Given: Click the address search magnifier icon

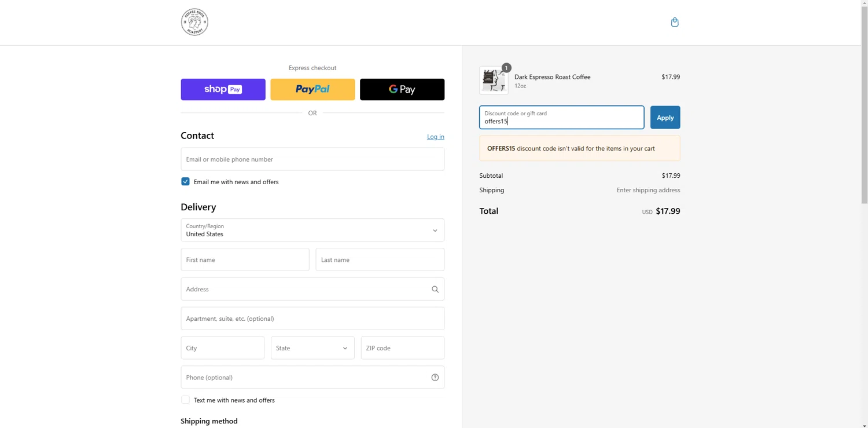Looking at the screenshot, I should pos(435,289).
